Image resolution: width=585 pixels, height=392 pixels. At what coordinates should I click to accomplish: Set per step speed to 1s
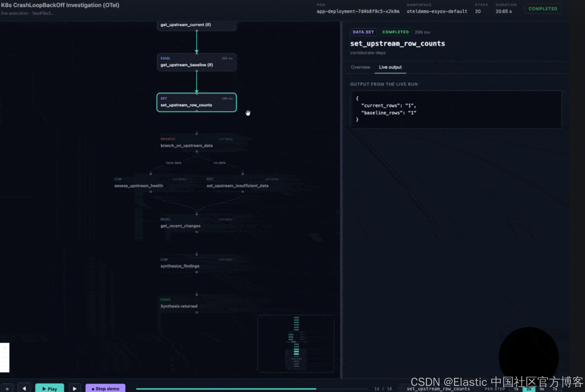516,389
